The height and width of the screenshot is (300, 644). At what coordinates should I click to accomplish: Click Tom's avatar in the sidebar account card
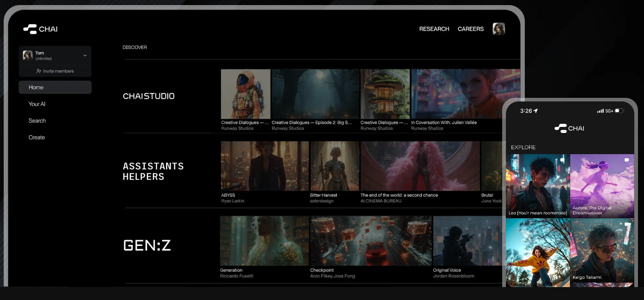pyautogui.click(x=28, y=55)
